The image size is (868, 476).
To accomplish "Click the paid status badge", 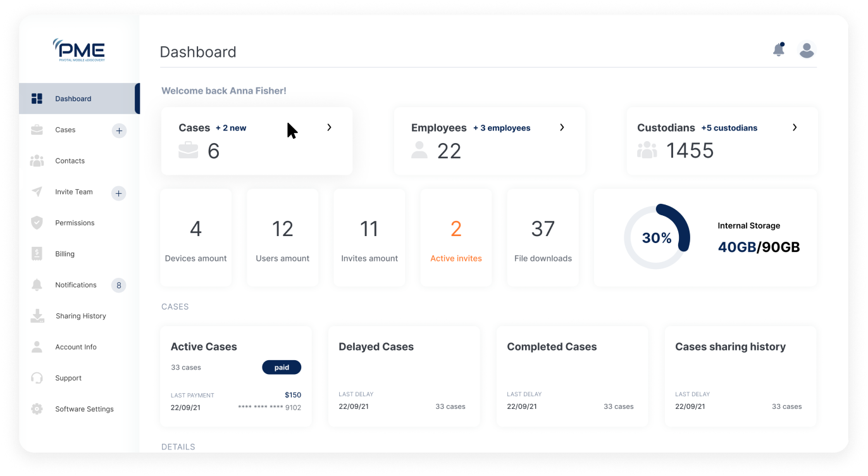I will click(282, 367).
